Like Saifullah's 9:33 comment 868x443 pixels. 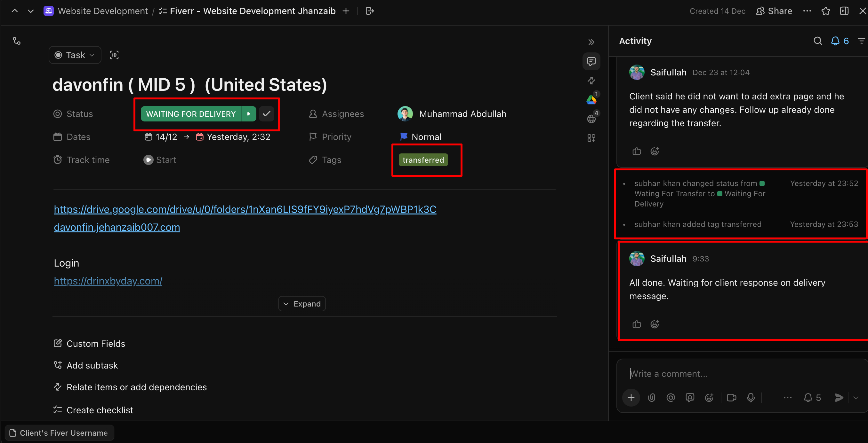(x=637, y=324)
